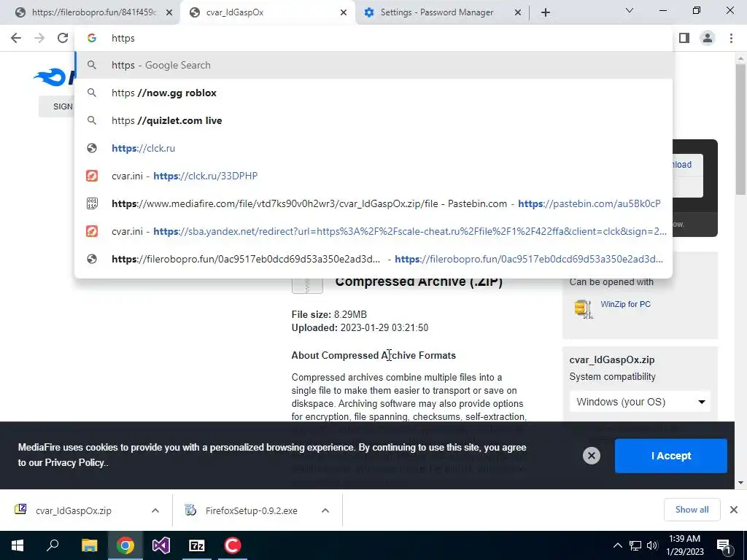This screenshot has width=747, height=560.
Task: Click Show all downloads
Action: [x=692, y=510]
